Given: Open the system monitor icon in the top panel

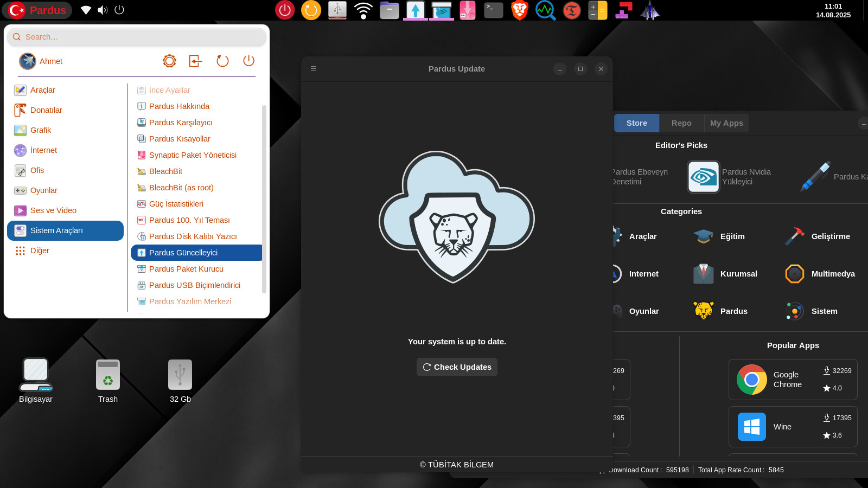Looking at the screenshot, I should [x=545, y=10].
